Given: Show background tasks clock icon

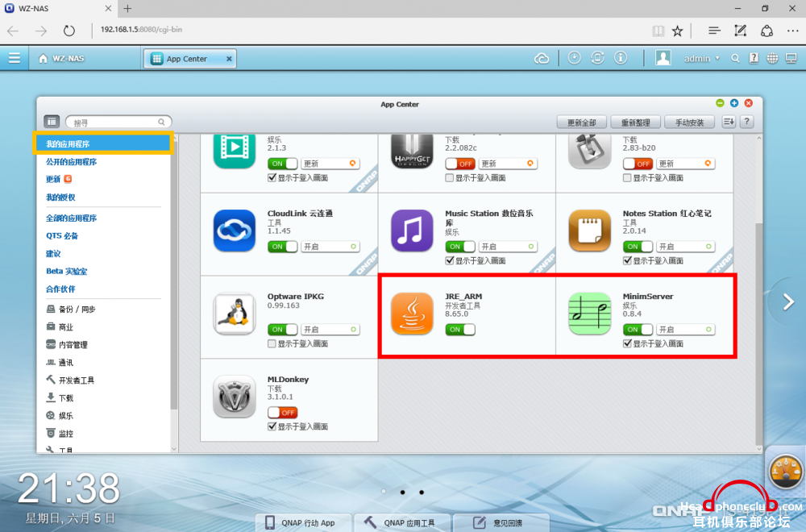Looking at the screenshot, I should point(574,58).
